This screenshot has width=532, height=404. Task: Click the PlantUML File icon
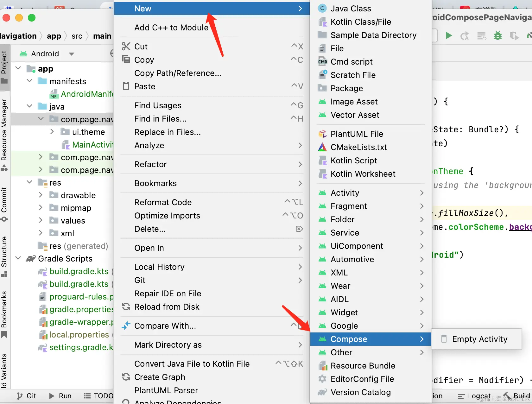pos(322,134)
